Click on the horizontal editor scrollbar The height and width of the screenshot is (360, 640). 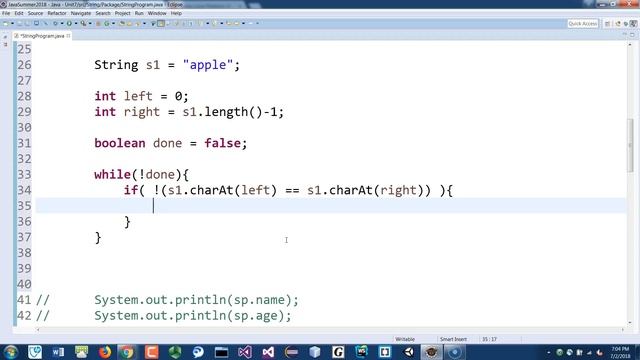[330, 329]
